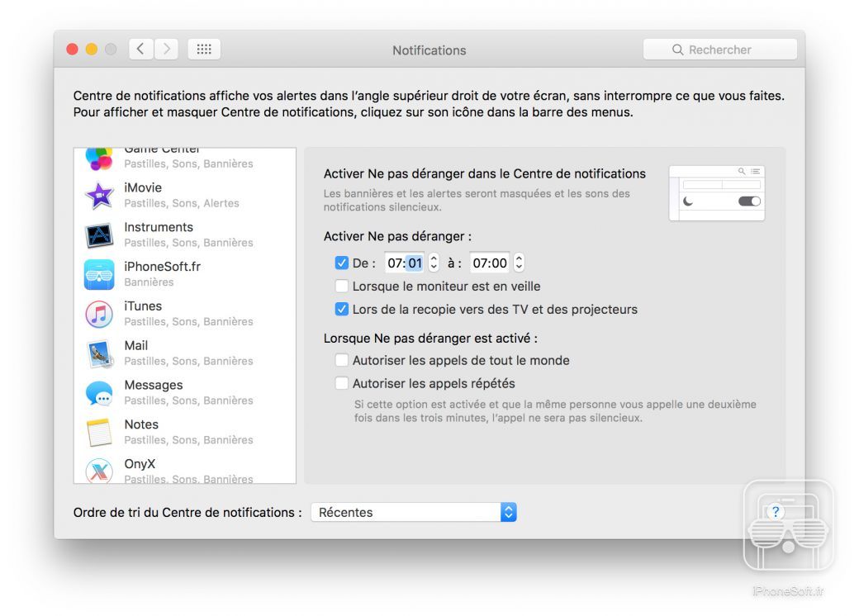This screenshot has height=616, width=859.
Task: Select Instruments in the app list
Action: coord(185,235)
